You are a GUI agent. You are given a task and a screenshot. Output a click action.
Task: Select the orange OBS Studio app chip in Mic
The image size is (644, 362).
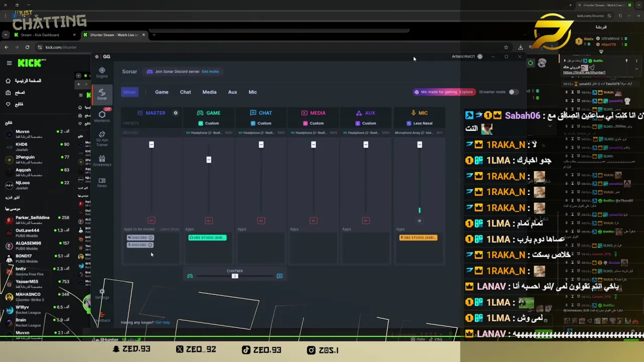[418, 237]
